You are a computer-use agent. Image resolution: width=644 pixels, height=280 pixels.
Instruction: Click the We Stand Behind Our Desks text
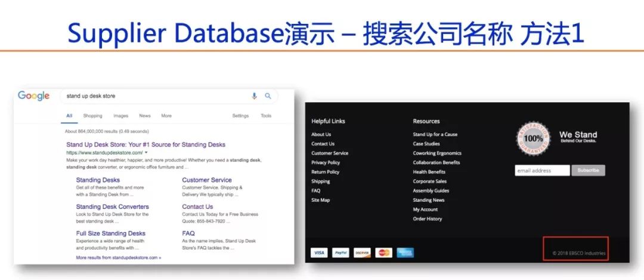(x=578, y=137)
